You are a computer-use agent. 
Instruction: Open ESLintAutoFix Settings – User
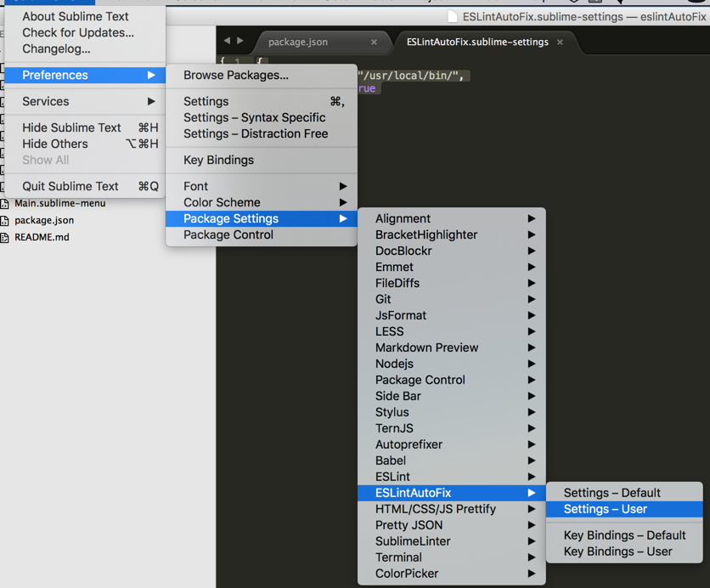pyautogui.click(x=624, y=509)
